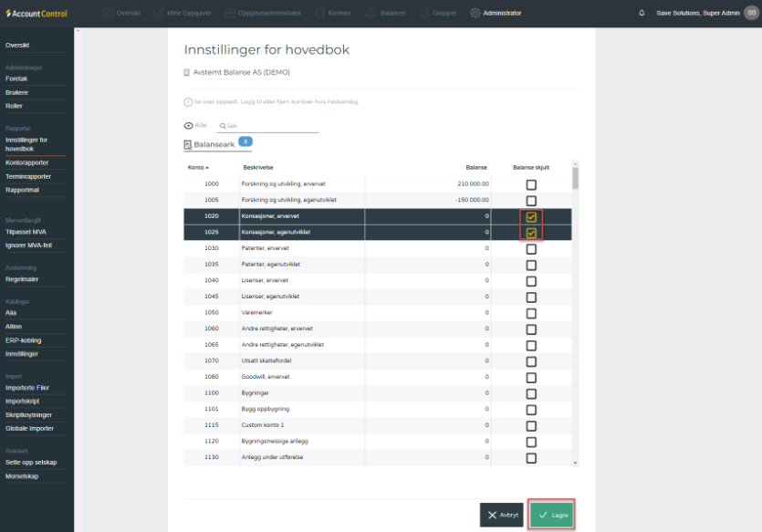This screenshot has height=532, width=762.
Task: Open the Administrator gear menu
Action: [x=496, y=13]
